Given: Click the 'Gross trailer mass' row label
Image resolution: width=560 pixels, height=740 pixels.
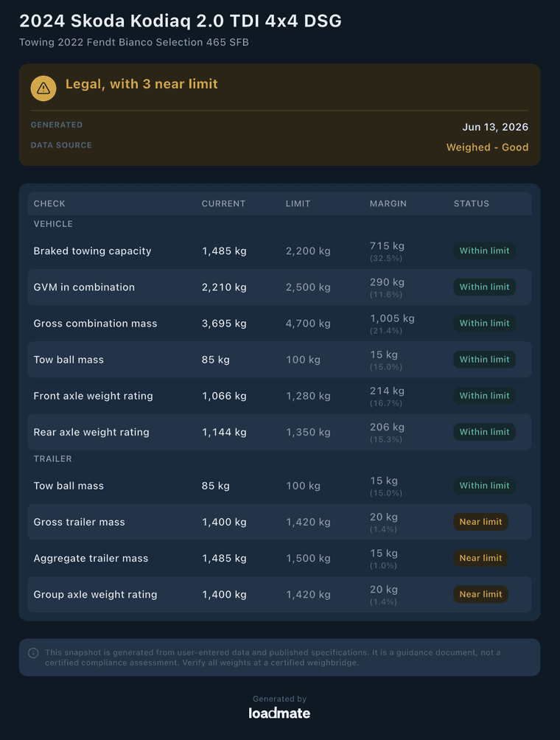Looking at the screenshot, I should click(80, 523).
